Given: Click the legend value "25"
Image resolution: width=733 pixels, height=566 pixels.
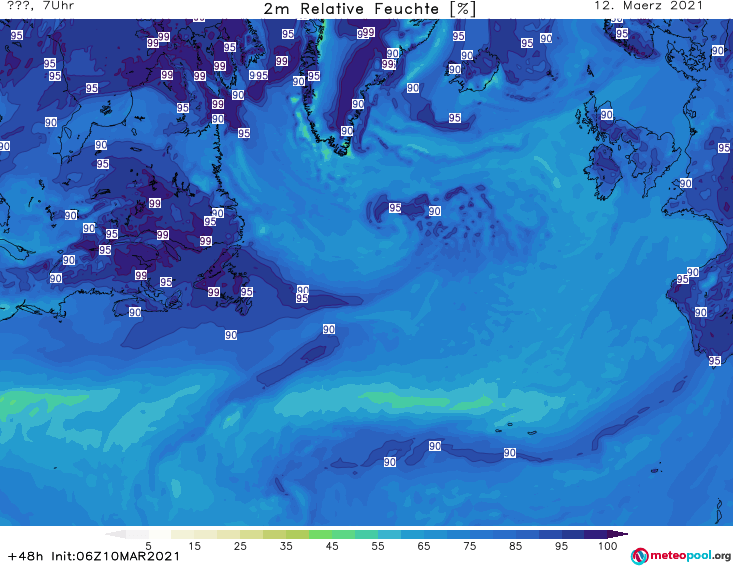Looking at the screenshot, I should (x=240, y=546).
